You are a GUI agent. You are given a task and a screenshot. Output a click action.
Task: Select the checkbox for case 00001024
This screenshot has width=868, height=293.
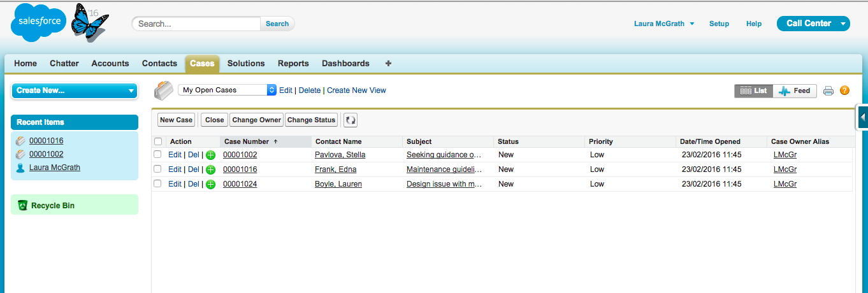[158, 184]
